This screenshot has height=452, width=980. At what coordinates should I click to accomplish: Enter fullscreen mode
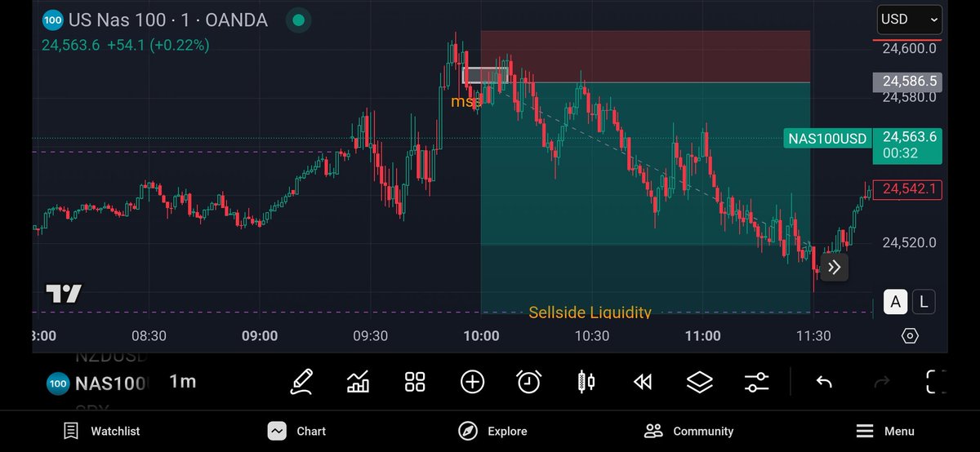[936, 382]
